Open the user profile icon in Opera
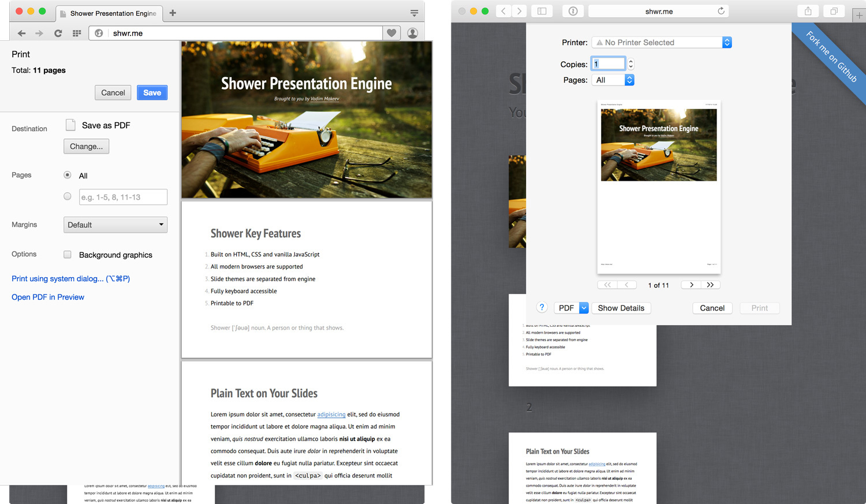Image resolution: width=866 pixels, height=504 pixels. click(x=413, y=33)
